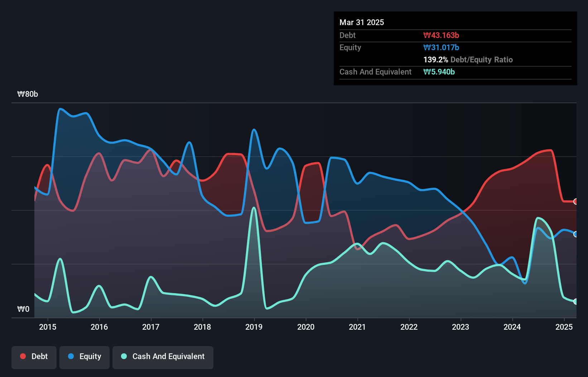Click the 2022 x-axis label
Image resolution: width=588 pixels, height=377 pixels.
tap(409, 327)
